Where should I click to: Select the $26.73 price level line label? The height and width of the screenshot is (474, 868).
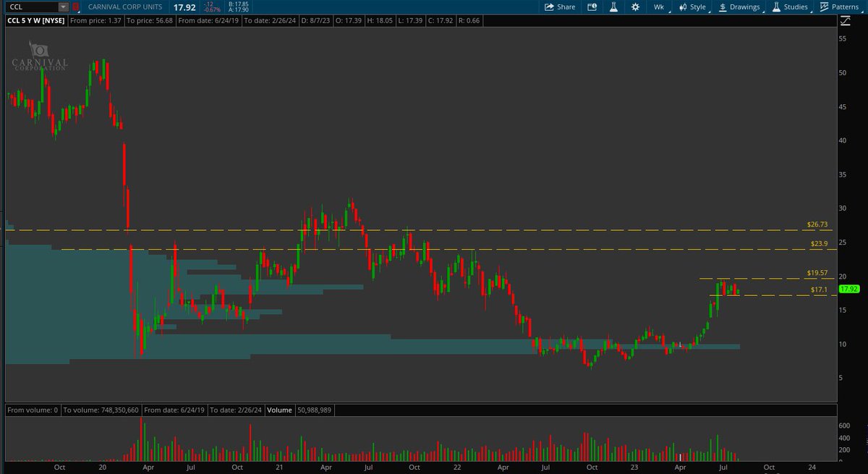point(817,224)
